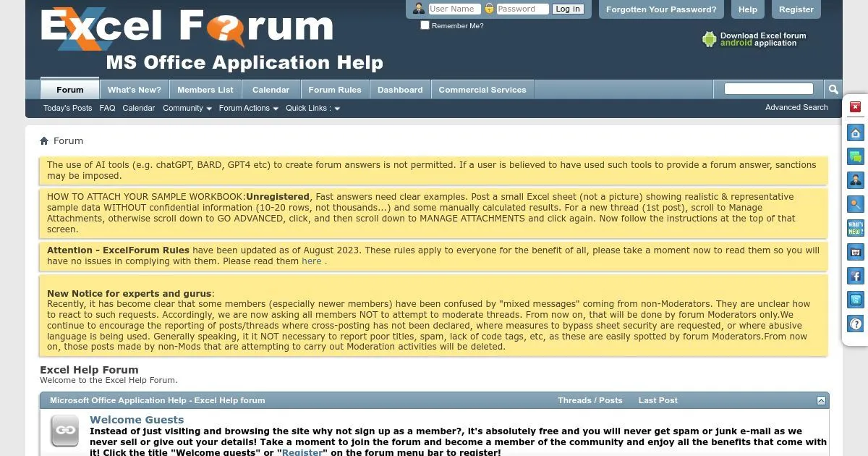Image resolution: width=868 pixels, height=456 pixels.
Task: Click the search magnifier button in navbar
Action: 833,89
